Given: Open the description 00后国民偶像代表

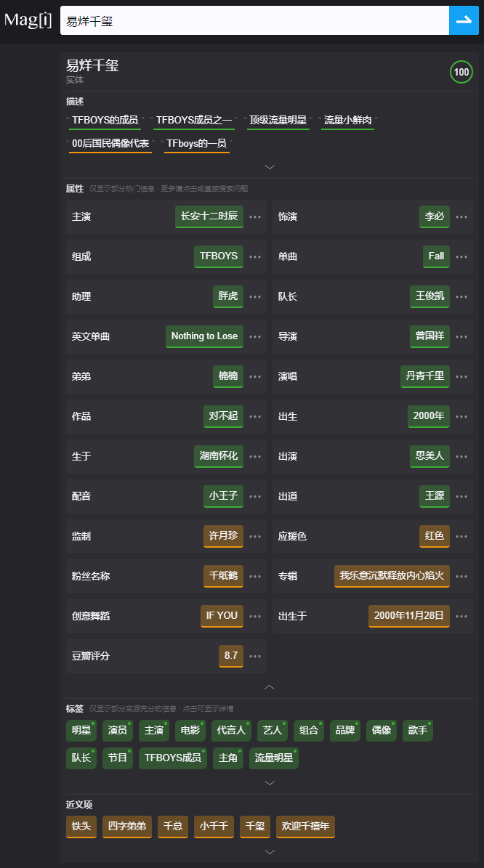Looking at the screenshot, I should [110, 143].
